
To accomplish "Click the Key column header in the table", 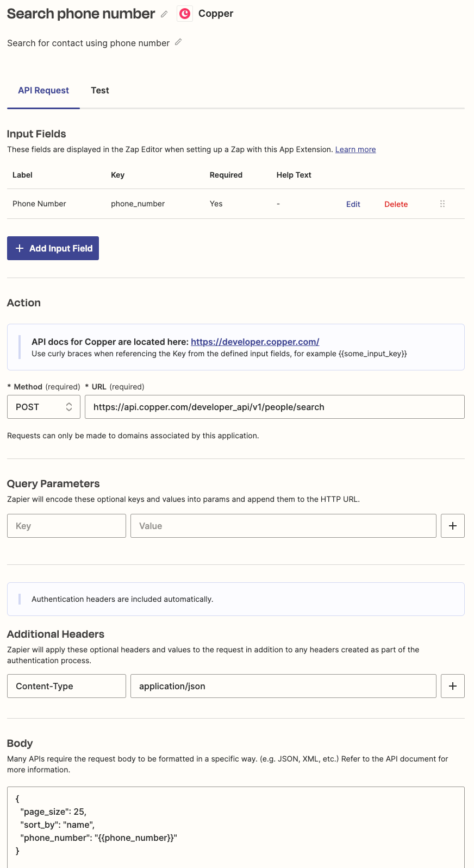I will (117, 175).
